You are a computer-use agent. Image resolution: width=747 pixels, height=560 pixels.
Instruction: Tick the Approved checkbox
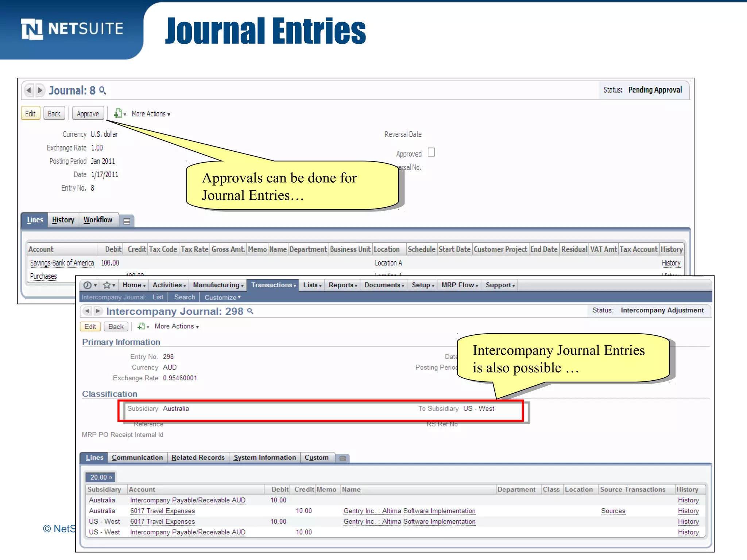click(431, 152)
